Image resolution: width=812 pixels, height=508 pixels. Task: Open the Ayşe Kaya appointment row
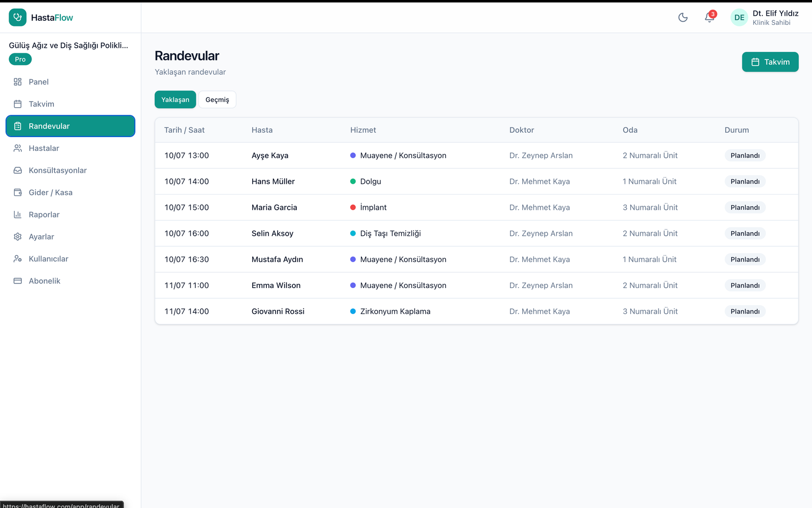point(477,155)
